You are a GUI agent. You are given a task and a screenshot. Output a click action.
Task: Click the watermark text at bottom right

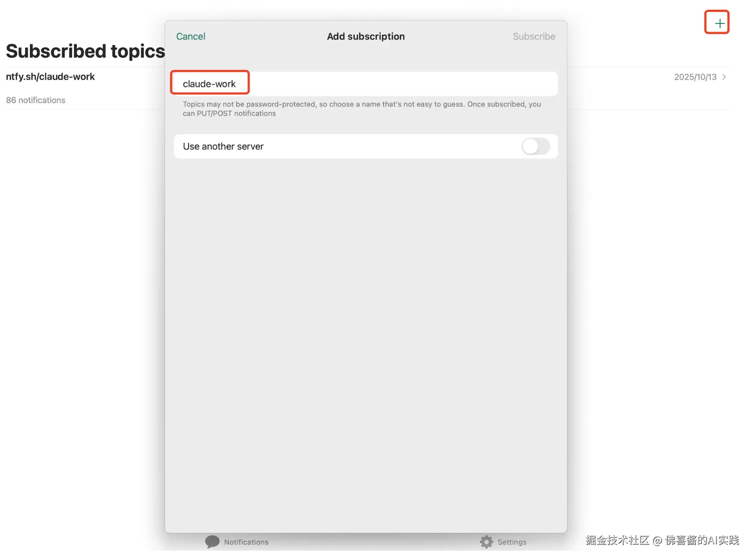(662, 540)
